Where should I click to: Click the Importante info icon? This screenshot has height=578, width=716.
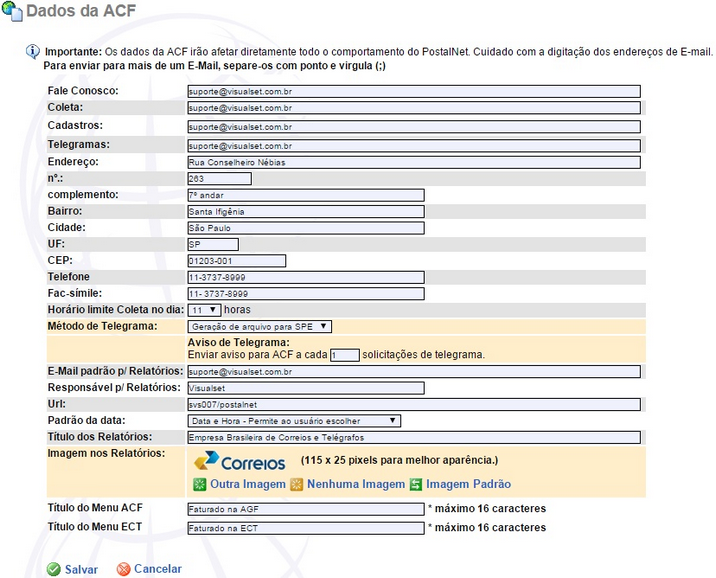tap(32, 52)
